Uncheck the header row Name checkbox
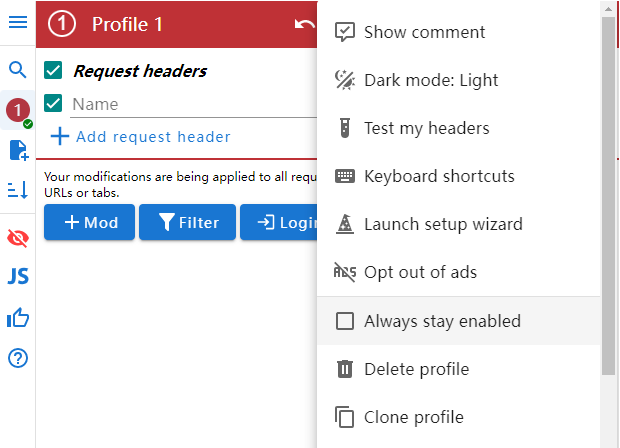Viewport: 620px width, 448px height. pyautogui.click(x=54, y=103)
